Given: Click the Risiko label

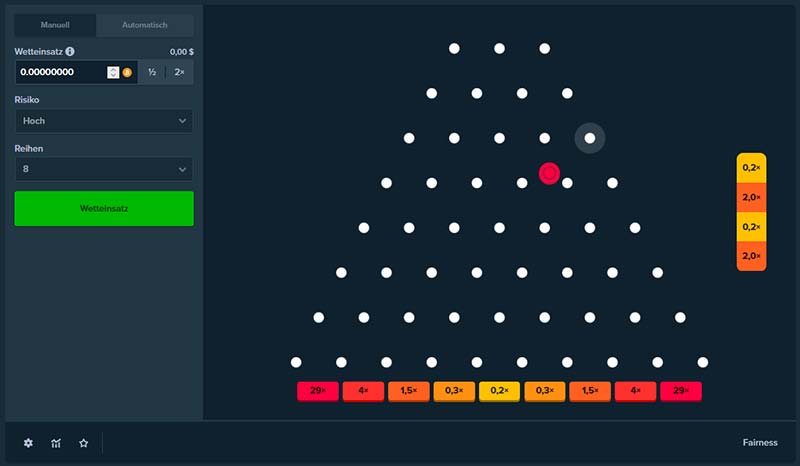Looking at the screenshot, I should pos(27,100).
